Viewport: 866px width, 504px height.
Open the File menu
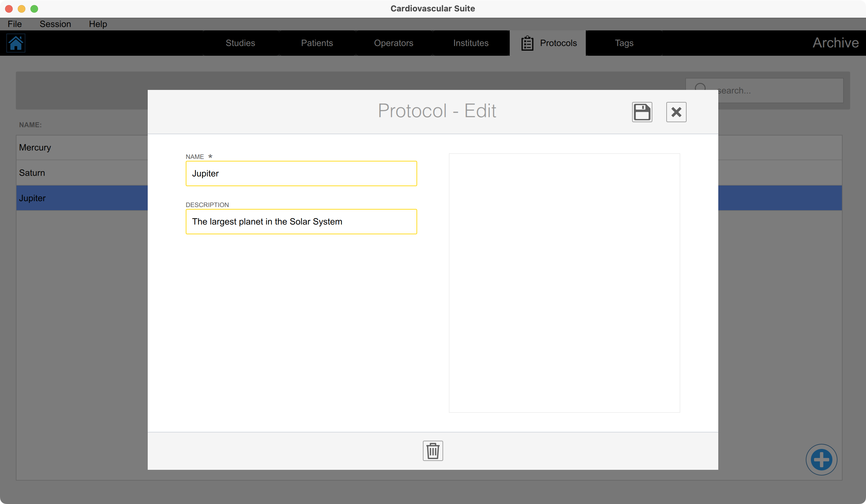[x=15, y=24]
